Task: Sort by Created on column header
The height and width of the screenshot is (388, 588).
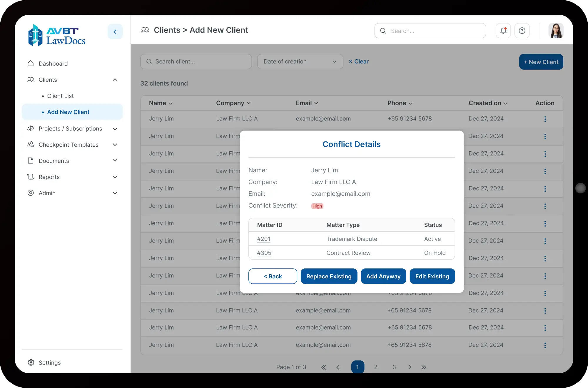Action: 488,103
